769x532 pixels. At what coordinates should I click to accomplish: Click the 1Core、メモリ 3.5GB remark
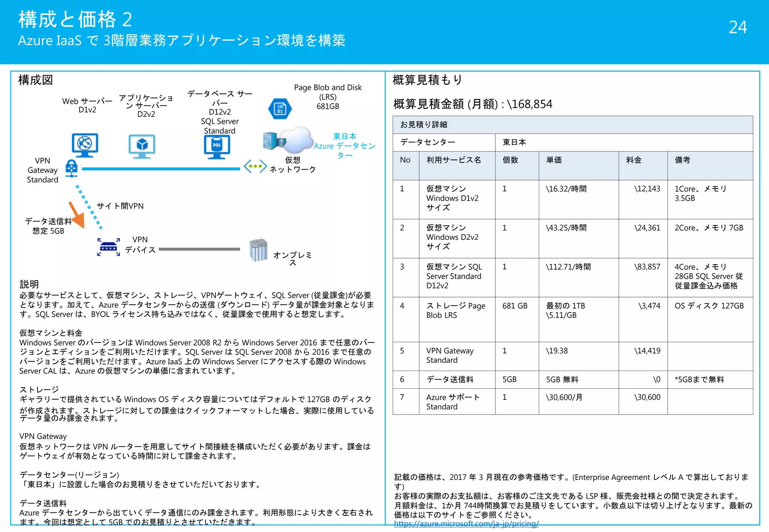pyautogui.click(x=701, y=194)
